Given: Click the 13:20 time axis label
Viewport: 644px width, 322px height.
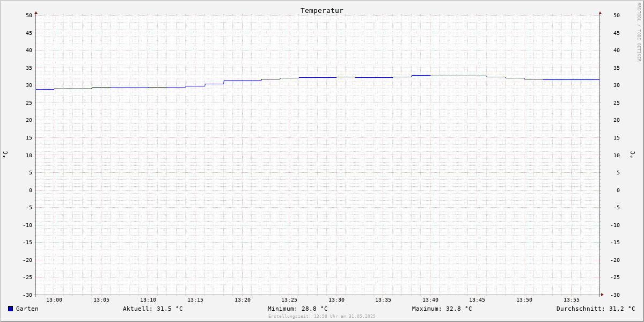Looking at the screenshot, I should click(x=243, y=299).
